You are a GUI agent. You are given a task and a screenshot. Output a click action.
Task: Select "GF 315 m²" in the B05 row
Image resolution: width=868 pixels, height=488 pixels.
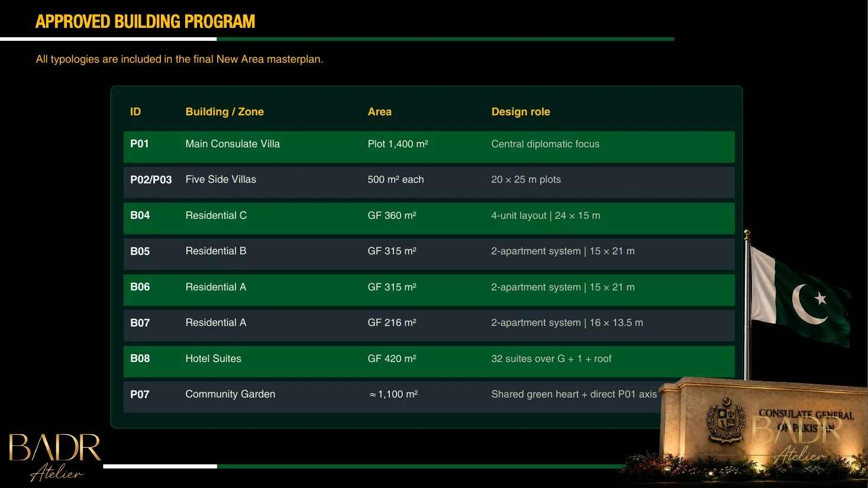(x=392, y=251)
